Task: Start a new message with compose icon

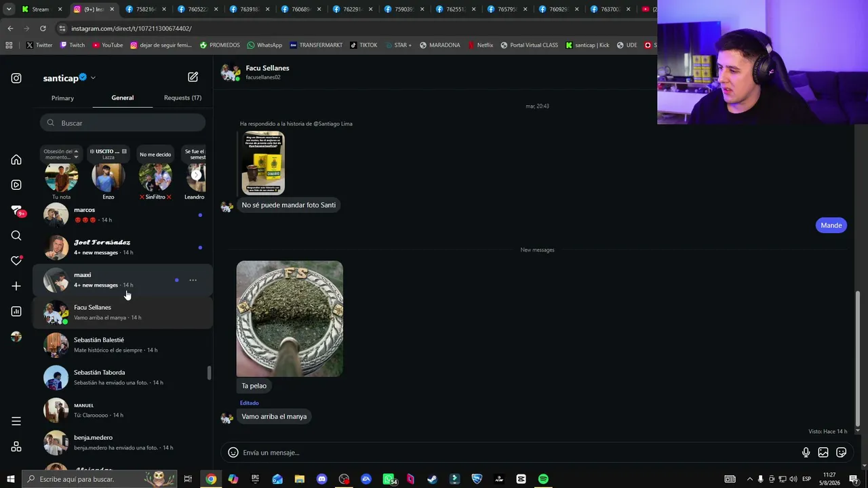Action: (x=193, y=77)
